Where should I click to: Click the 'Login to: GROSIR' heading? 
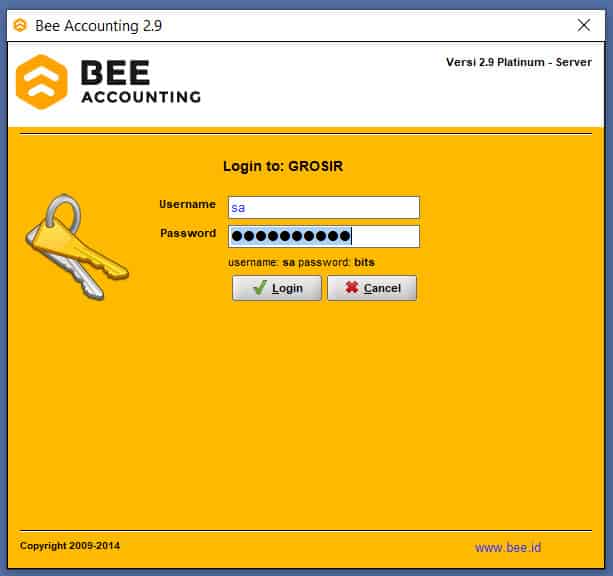click(x=283, y=166)
